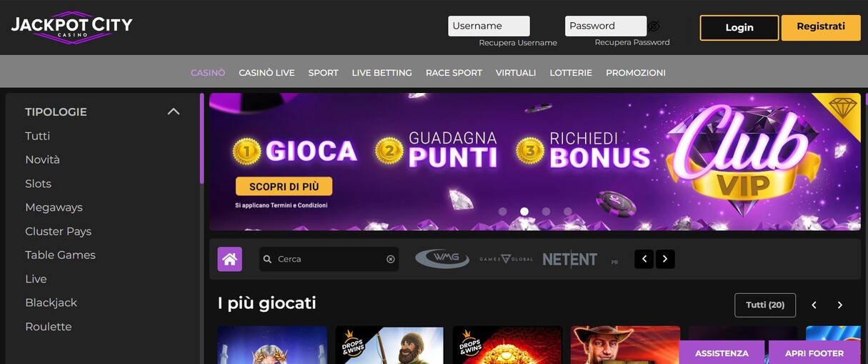Click the Registrati button

point(821,27)
